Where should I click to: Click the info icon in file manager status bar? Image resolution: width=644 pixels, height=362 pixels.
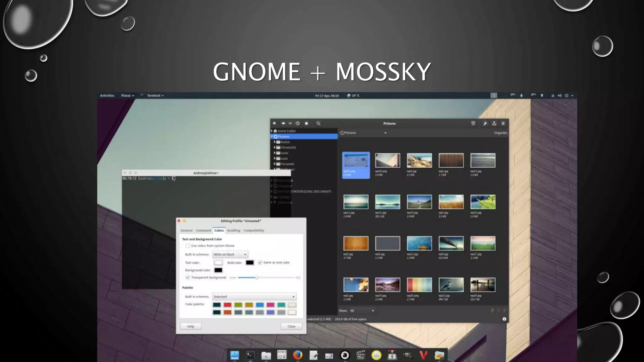coord(504,319)
